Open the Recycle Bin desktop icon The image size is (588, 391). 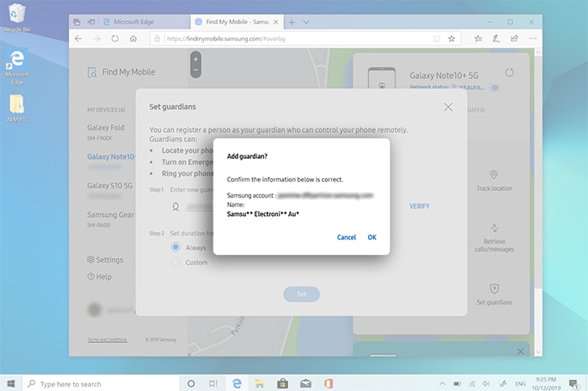[x=17, y=18]
